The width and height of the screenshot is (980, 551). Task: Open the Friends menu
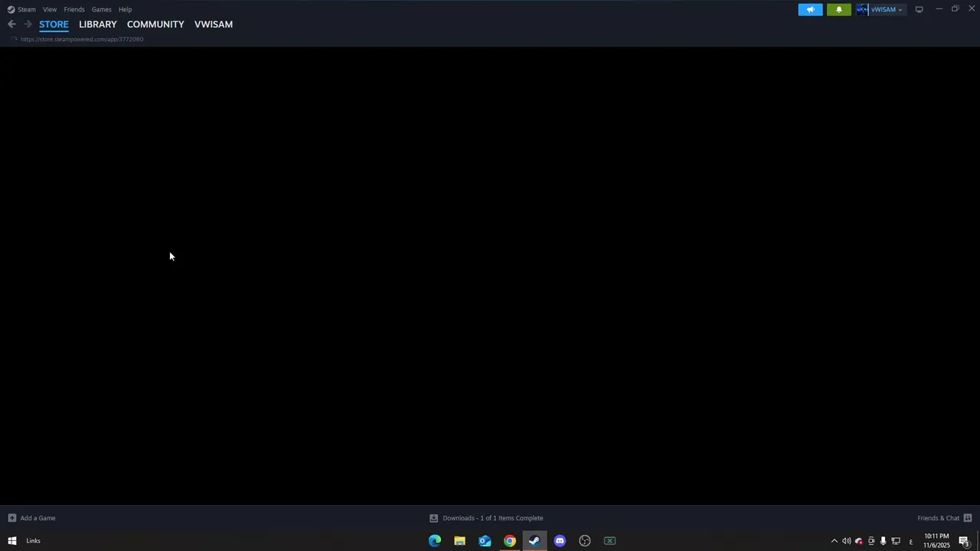click(74, 9)
